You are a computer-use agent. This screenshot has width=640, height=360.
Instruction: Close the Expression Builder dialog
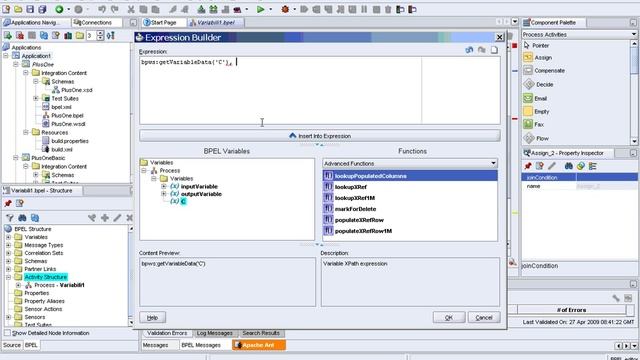click(x=500, y=37)
